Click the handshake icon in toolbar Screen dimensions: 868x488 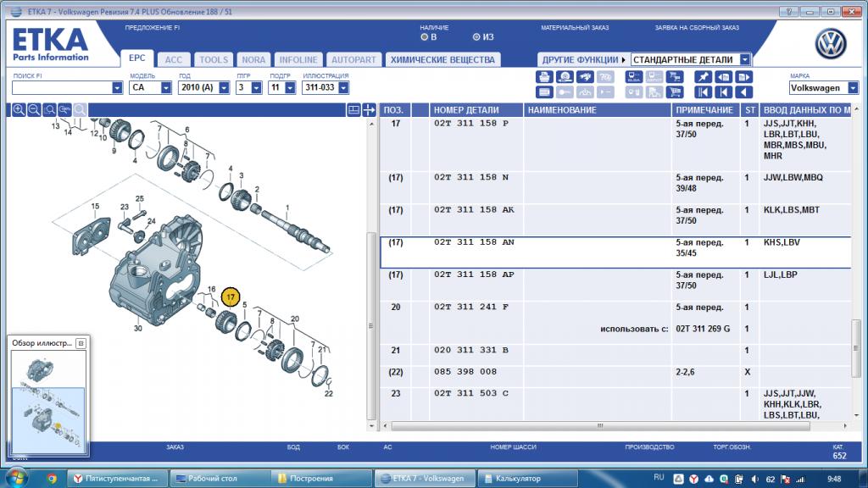point(585,77)
